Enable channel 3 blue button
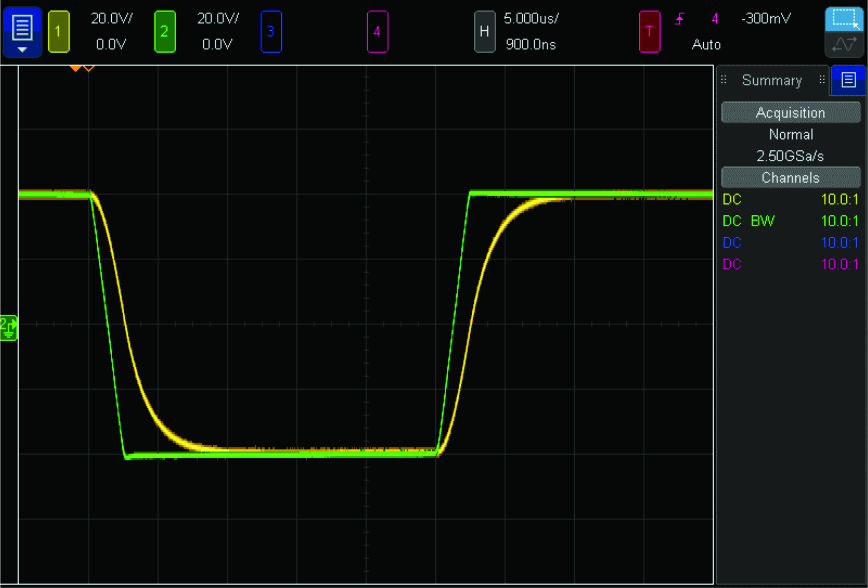Viewport: 868px width, 588px height. (271, 32)
